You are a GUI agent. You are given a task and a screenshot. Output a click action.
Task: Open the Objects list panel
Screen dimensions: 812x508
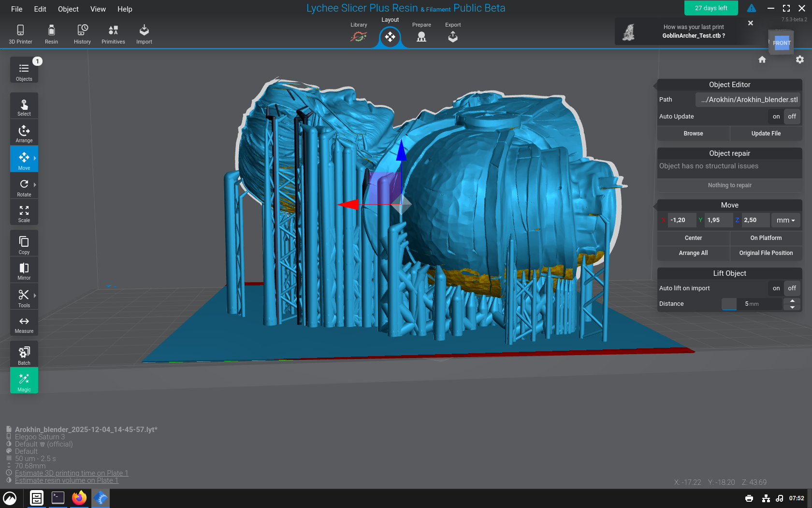[x=24, y=71]
